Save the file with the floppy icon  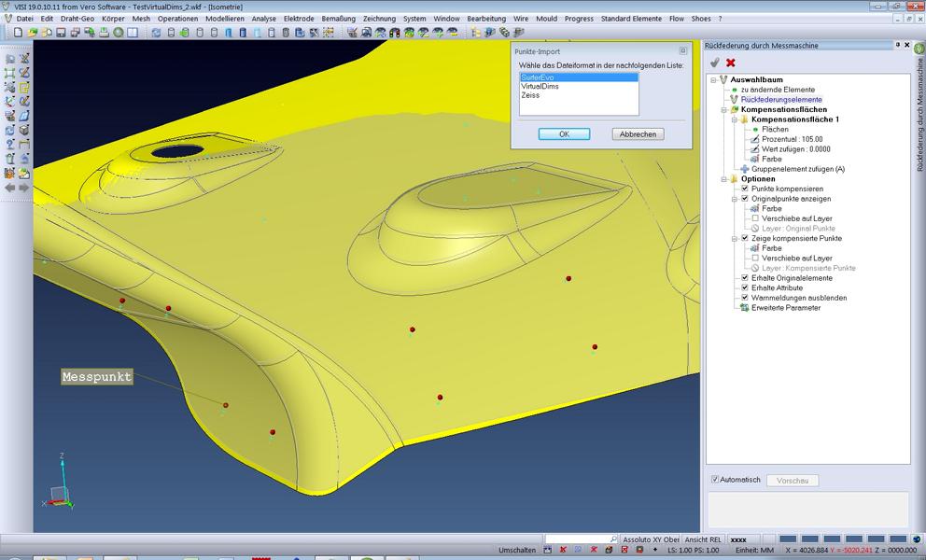61,33
